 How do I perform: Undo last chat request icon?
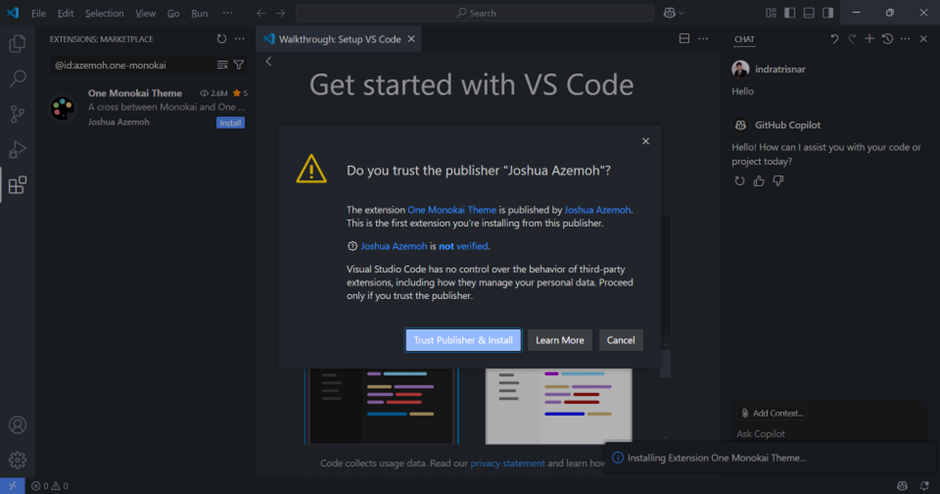[834, 39]
